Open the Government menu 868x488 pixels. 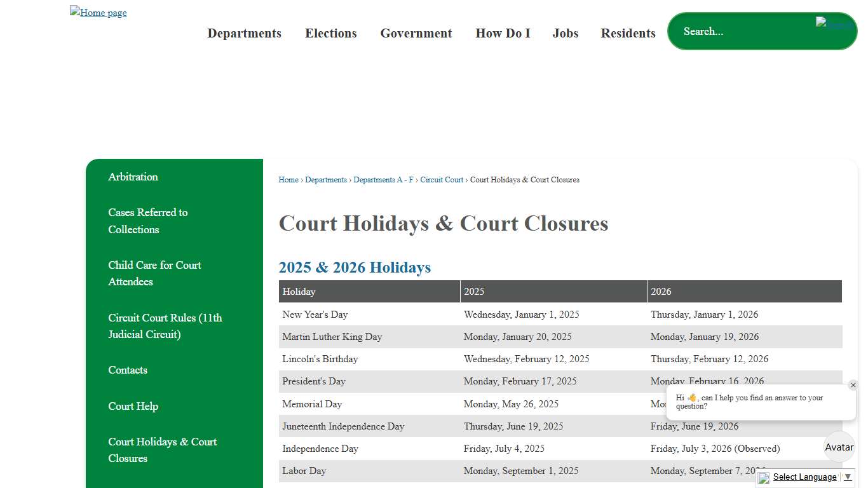click(x=416, y=33)
